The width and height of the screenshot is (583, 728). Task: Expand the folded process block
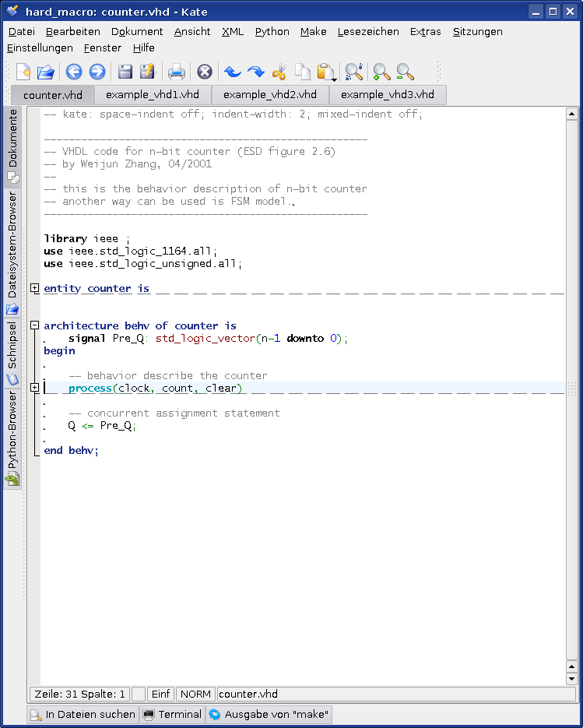35,387
